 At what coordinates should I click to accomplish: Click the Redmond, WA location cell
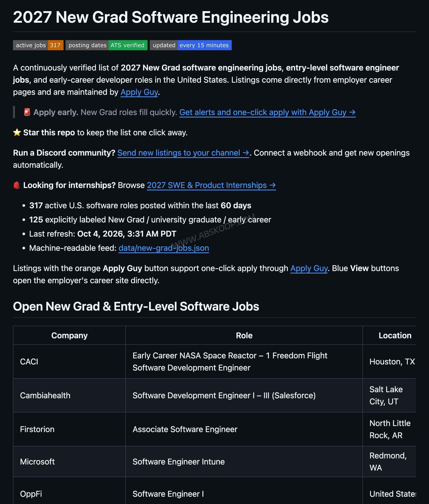tap(389, 462)
